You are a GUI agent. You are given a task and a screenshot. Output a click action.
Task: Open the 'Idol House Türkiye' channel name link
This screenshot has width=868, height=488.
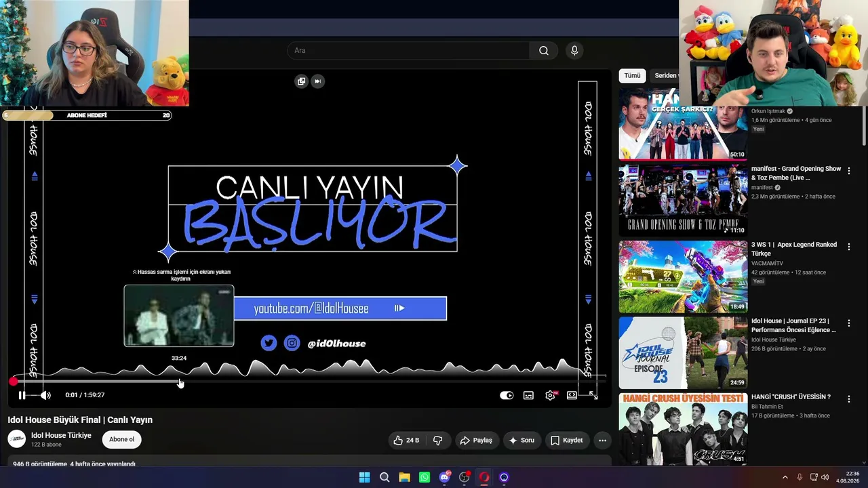coord(61,435)
